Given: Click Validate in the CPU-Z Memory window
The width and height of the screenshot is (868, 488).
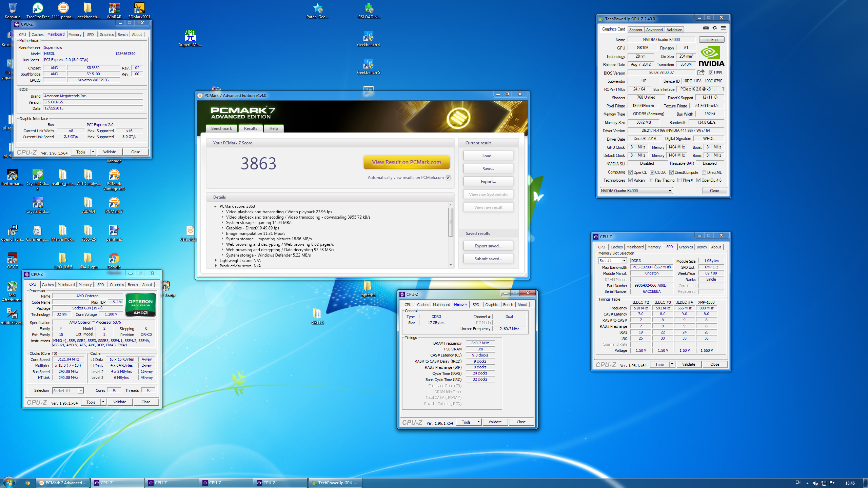Looking at the screenshot, I should point(495,422).
